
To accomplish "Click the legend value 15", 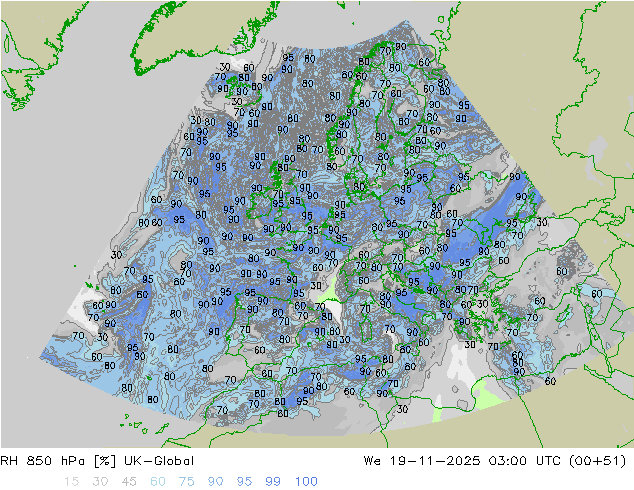I will tap(71, 481).
